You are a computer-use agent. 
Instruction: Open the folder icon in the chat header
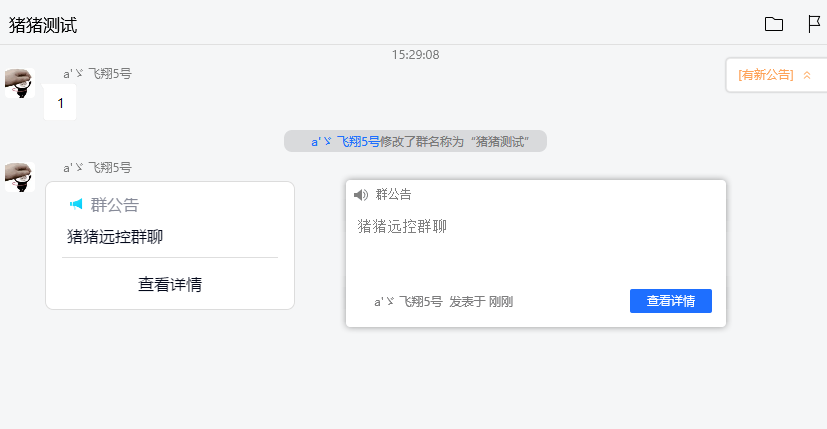[x=773, y=24]
